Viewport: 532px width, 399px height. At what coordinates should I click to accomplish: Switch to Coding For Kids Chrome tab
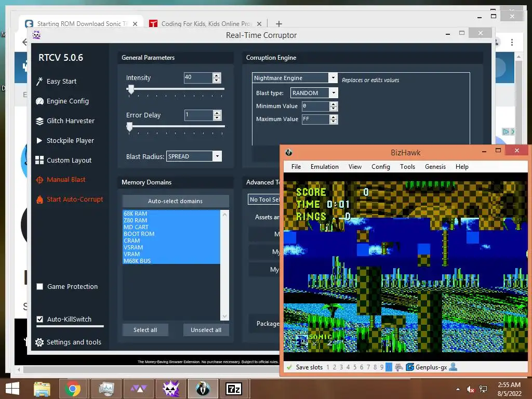click(x=205, y=24)
